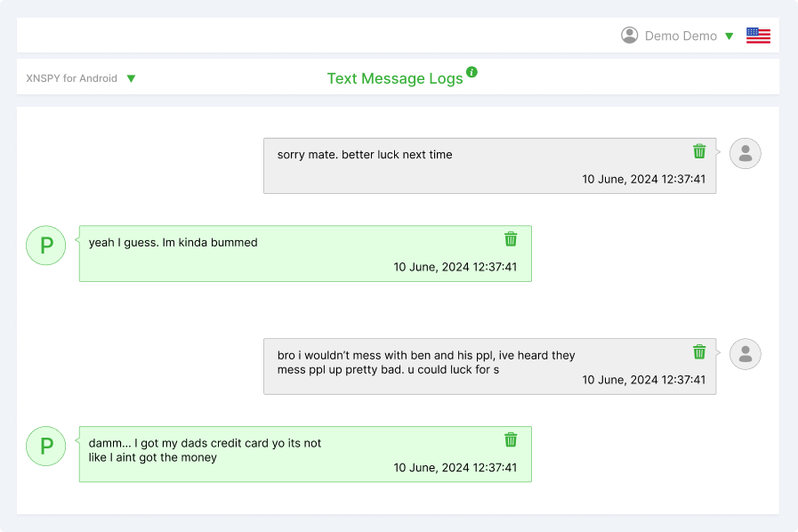Click gray avatar beside 'sorry mate' message
The width and height of the screenshot is (798, 532).
click(746, 154)
